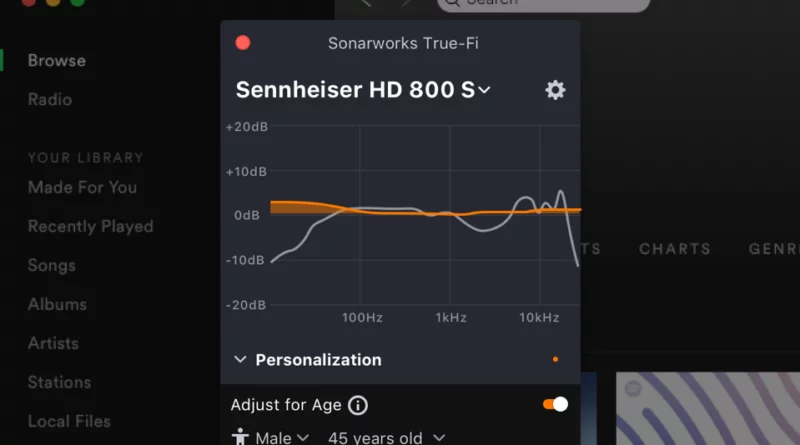Open the 45 years old age dropdown
Image resolution: width=800 pixels, height=445 pixels.
click(387, 438)
